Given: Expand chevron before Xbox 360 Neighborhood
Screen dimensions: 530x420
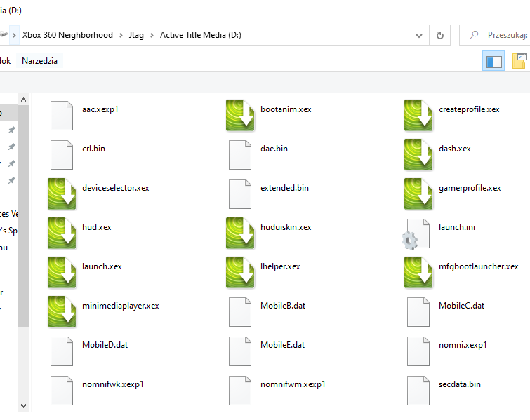Looking at the screenshot, I should point(14,36).
